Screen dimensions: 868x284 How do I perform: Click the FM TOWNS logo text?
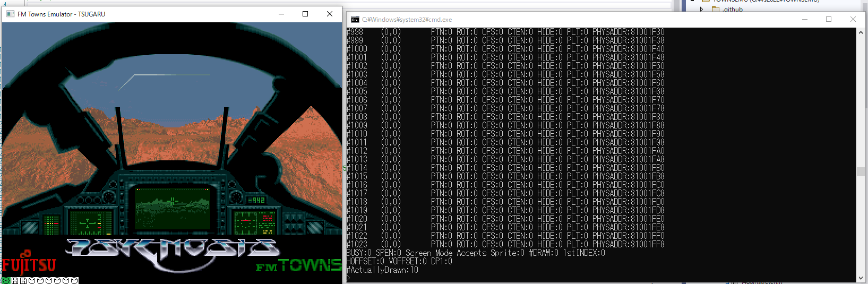point(299,265)
